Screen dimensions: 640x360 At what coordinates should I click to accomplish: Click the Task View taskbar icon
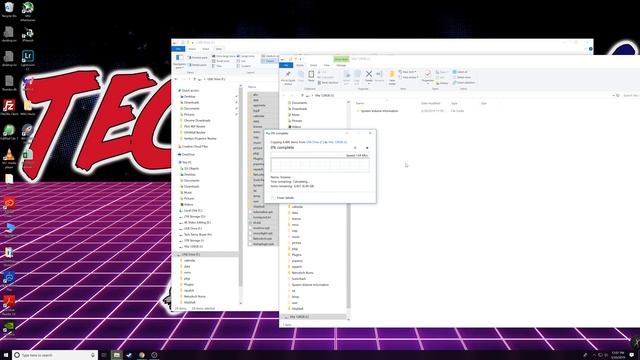point(104,355)
